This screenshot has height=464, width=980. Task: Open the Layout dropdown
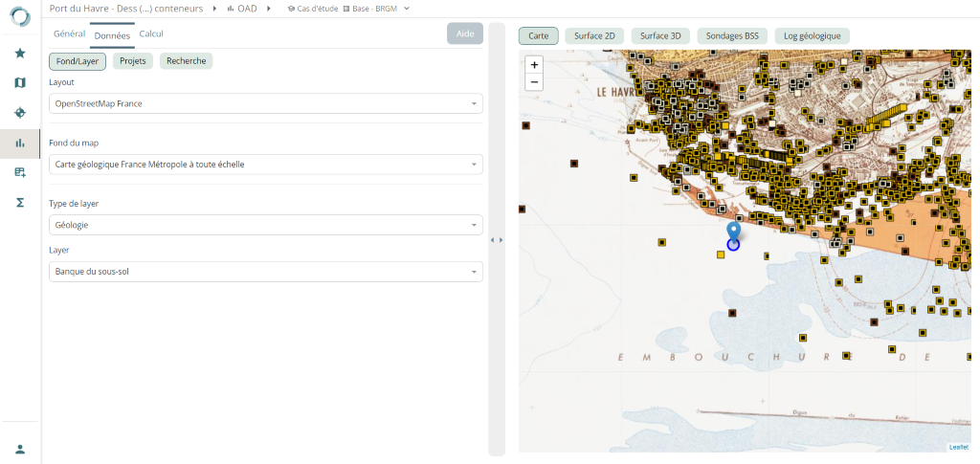point(265,103)
